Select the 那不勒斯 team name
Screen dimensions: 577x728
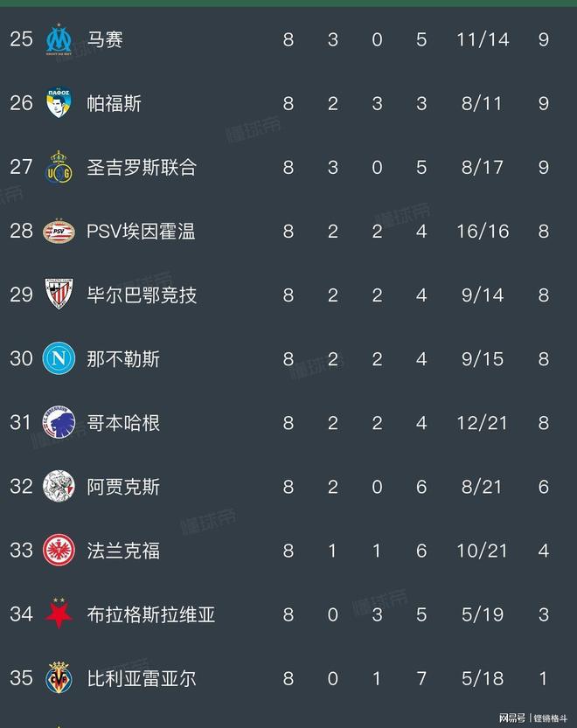pyautogui.click(x=123, y=359)
